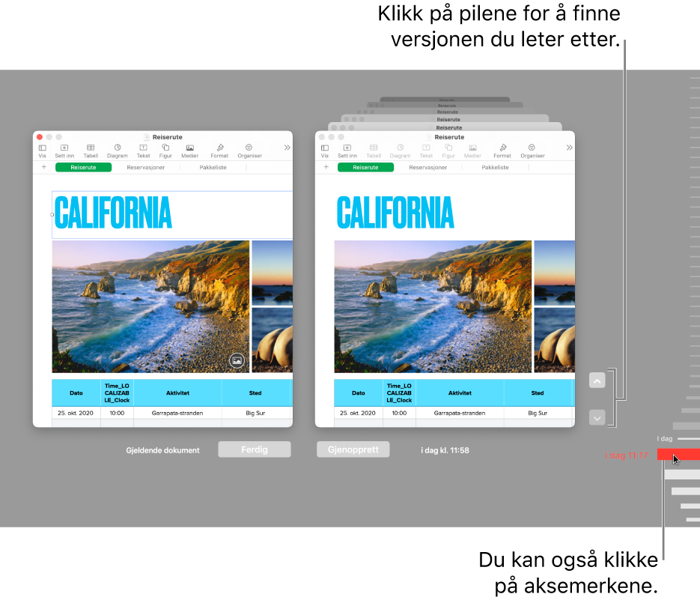Click Tabell in version window toolbar

tap(374, 151)
